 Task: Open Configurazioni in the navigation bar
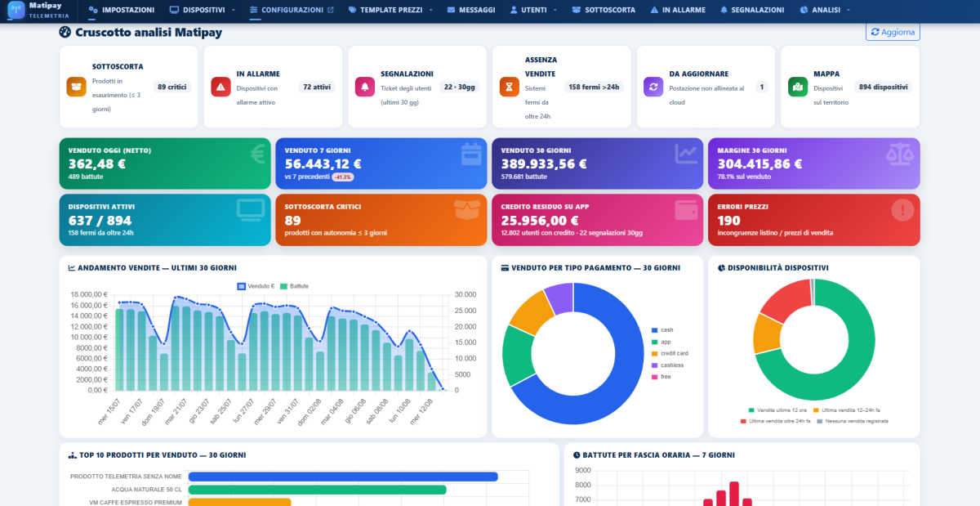[x=292, y=10]
